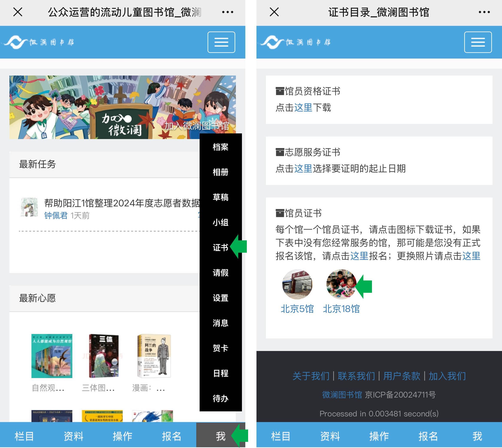Open hamburger menu on certificate page header

coord(478,42)
